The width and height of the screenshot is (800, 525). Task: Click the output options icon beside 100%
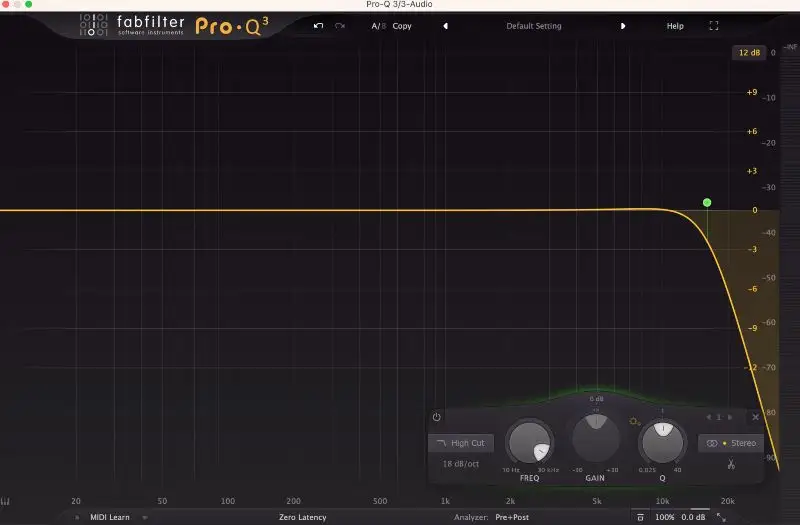pos(640,517)
